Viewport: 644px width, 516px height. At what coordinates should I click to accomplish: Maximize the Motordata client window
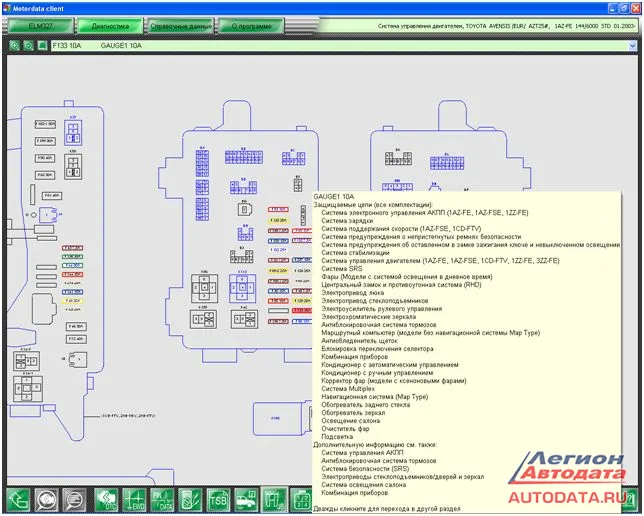point(624,8)
